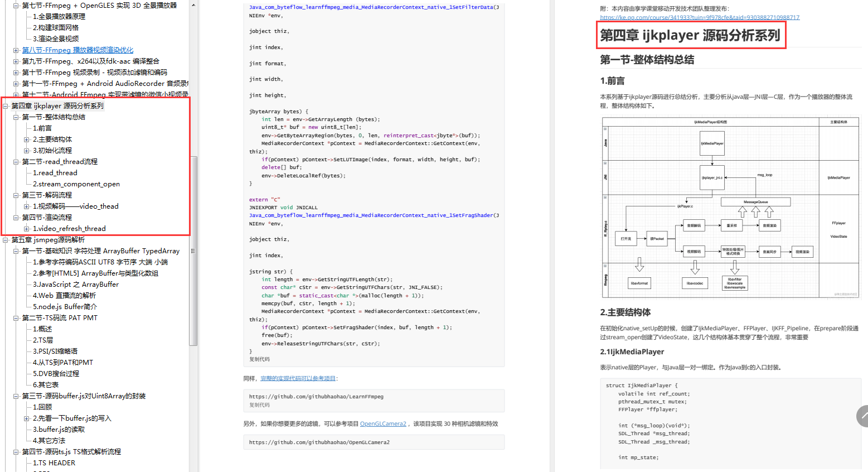Select the 4.从TS到PAT和PMT outline entry
The width and height of the screenshot is (868, 472).
coord(63,363)
